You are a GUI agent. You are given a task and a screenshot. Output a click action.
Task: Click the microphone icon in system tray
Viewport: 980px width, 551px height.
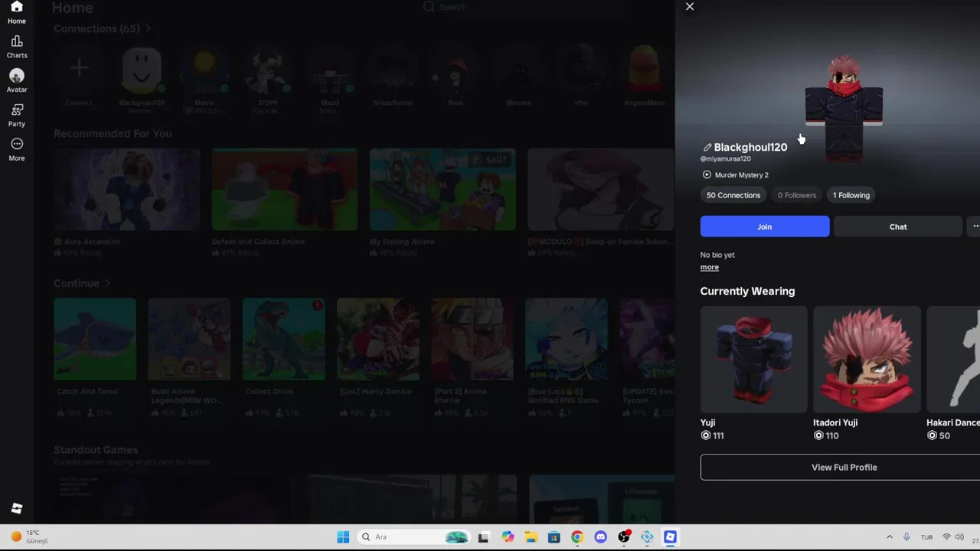point(906,537)
